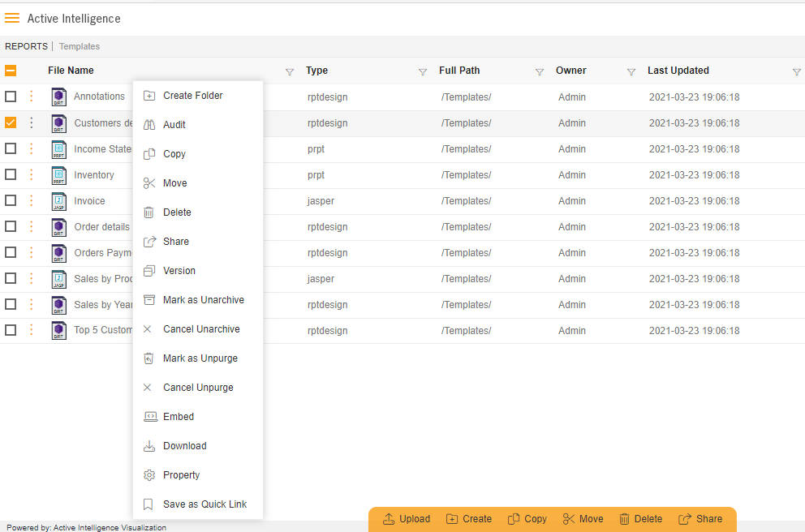
Task: Open three-dot menu for Sales by Year row
Action: pos(32,304)
